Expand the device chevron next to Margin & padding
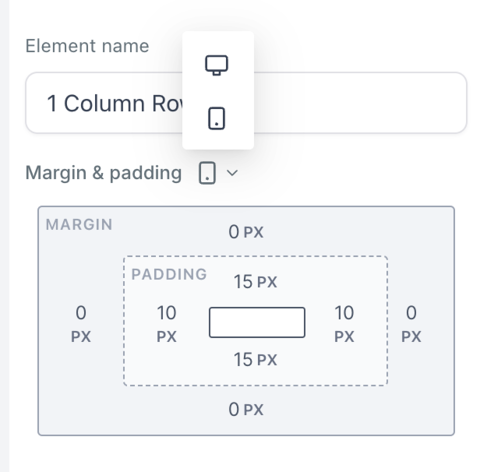The image size is (480, 472). click(232, 173)
